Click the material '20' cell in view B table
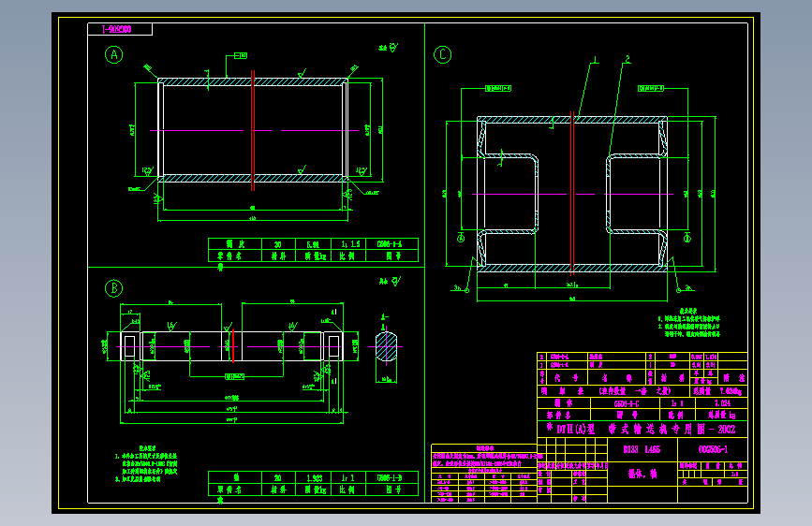812x526 pixels. (278, 478)
